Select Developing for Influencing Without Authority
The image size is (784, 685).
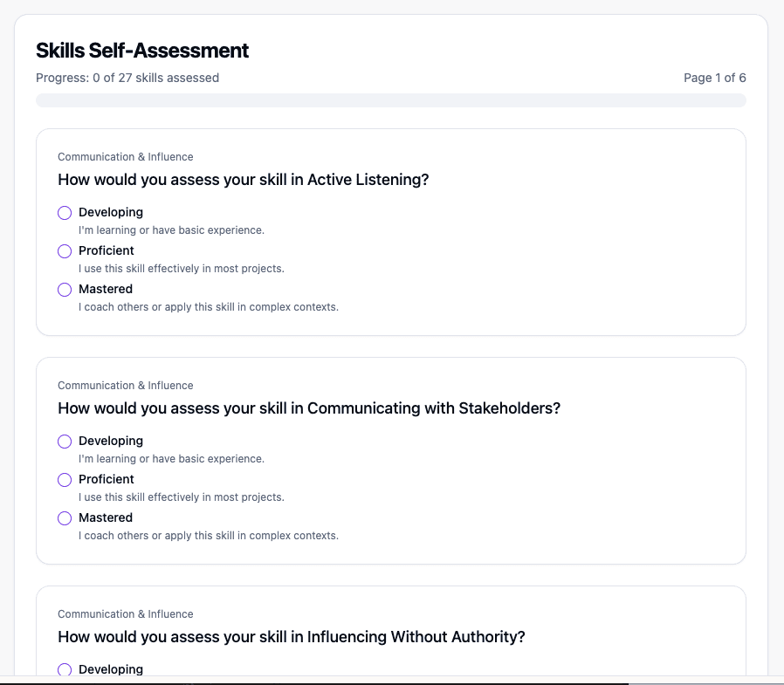tap(65, 670)
